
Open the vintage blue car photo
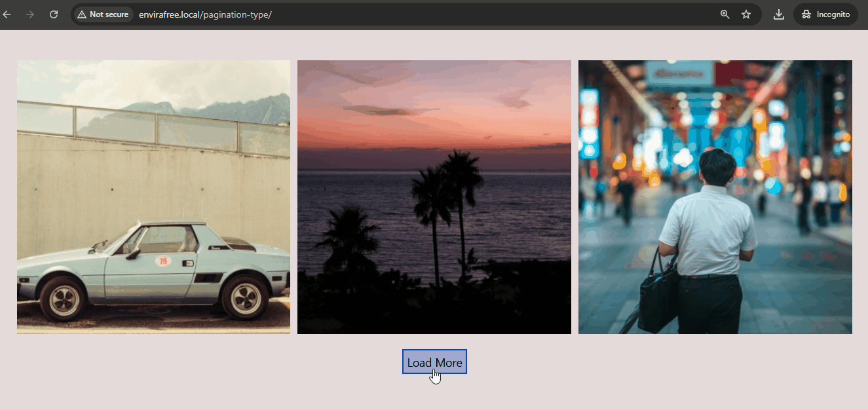click(153, 196)
